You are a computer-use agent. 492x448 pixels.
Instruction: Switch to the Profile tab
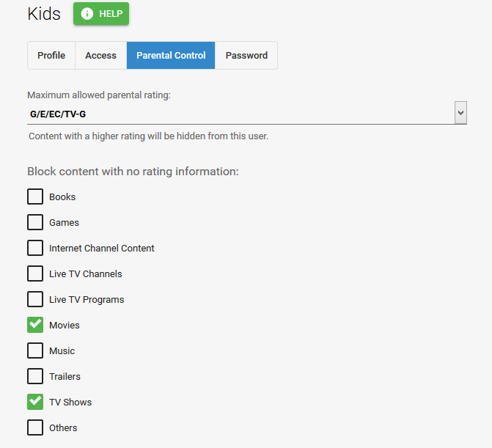(x=51, y=56)
